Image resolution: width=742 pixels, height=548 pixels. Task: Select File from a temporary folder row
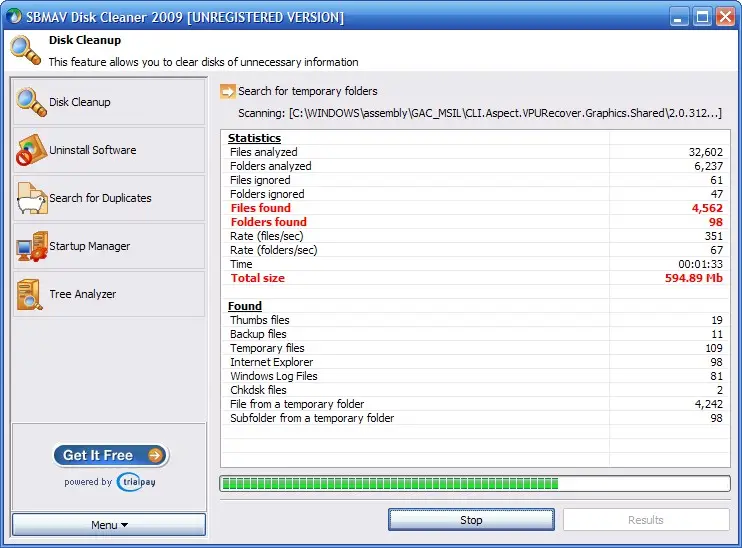475,404
